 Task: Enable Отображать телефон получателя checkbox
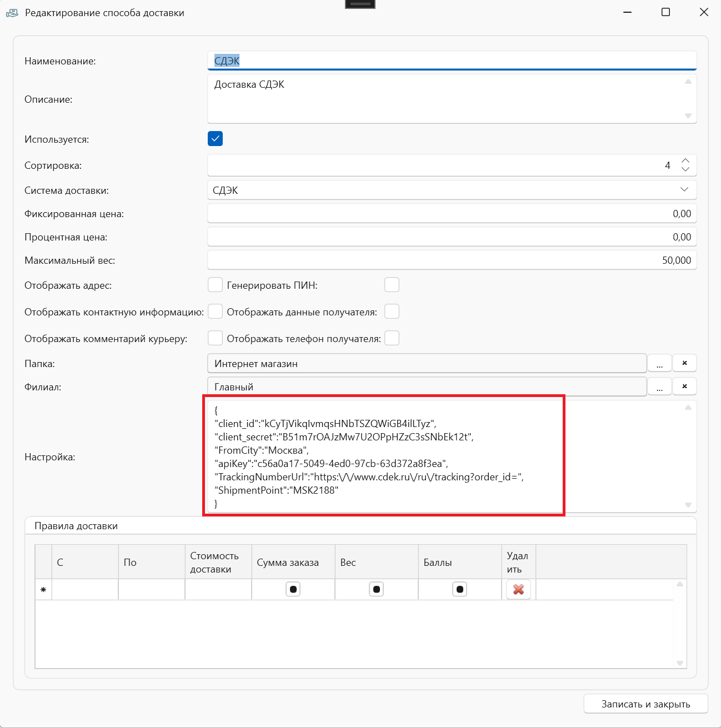[x=392, y=338]
